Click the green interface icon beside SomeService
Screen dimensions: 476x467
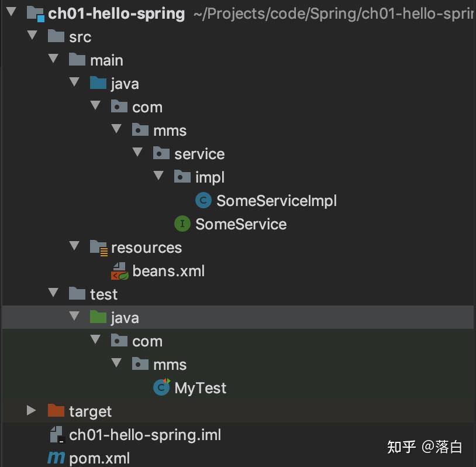click(x=182, y=224)
